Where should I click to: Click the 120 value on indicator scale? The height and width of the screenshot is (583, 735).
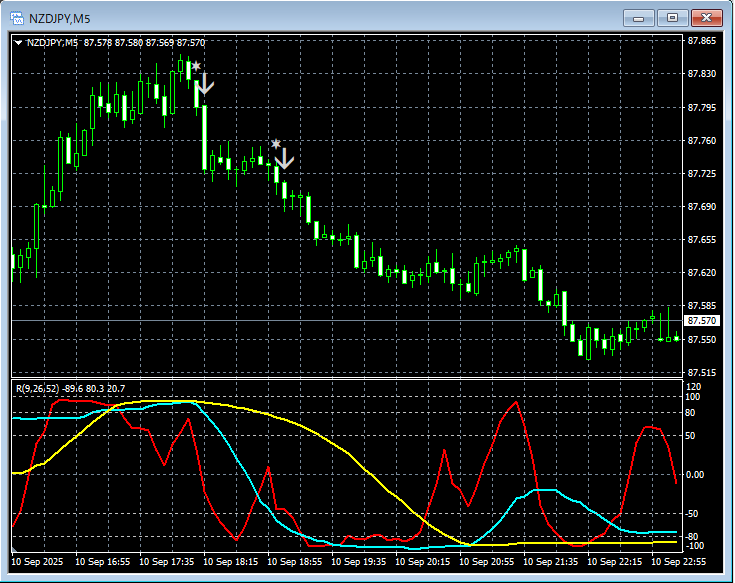[x=693, y=386]
